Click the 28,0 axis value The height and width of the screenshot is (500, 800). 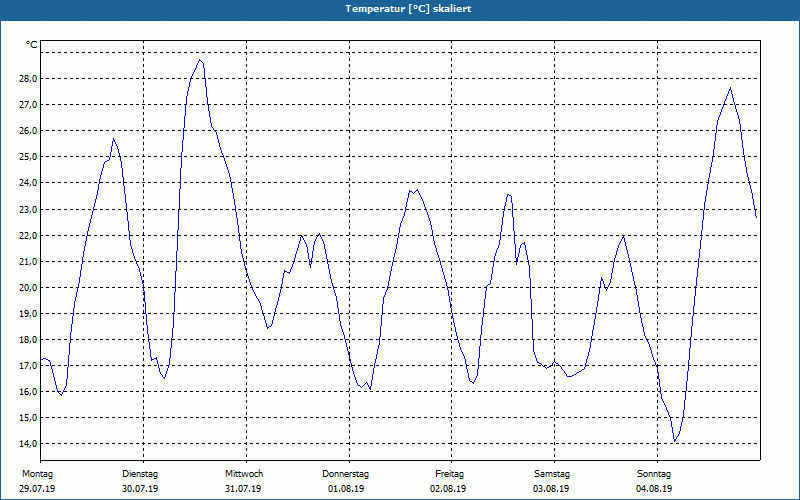(x=29, y=79)
